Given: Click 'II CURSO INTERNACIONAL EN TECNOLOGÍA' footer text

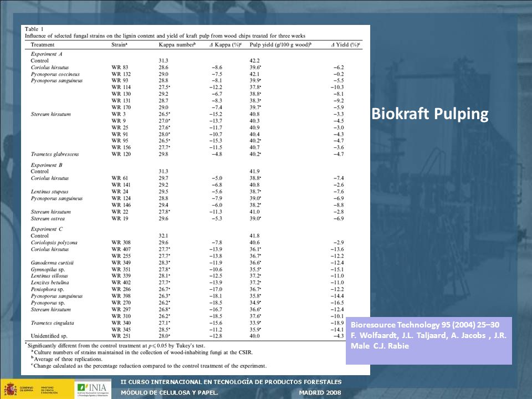Looking at the screenshot, I should click(x=231, y=382).
